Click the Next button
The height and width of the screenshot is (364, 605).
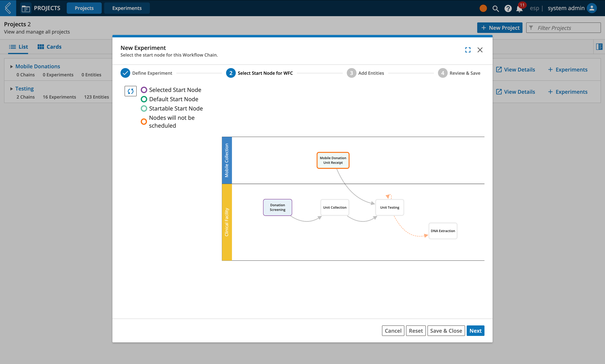point(475,331)
